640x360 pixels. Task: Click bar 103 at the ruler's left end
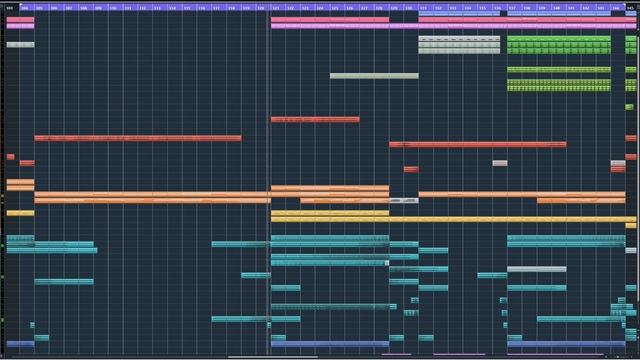[10, 8]
